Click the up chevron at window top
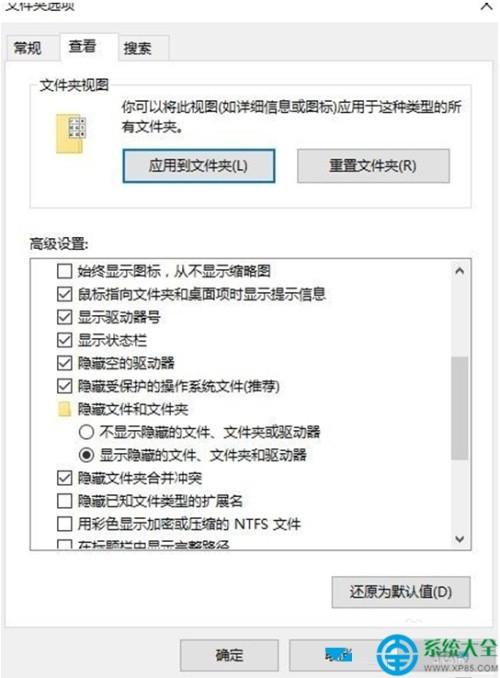 coord(487,7)
